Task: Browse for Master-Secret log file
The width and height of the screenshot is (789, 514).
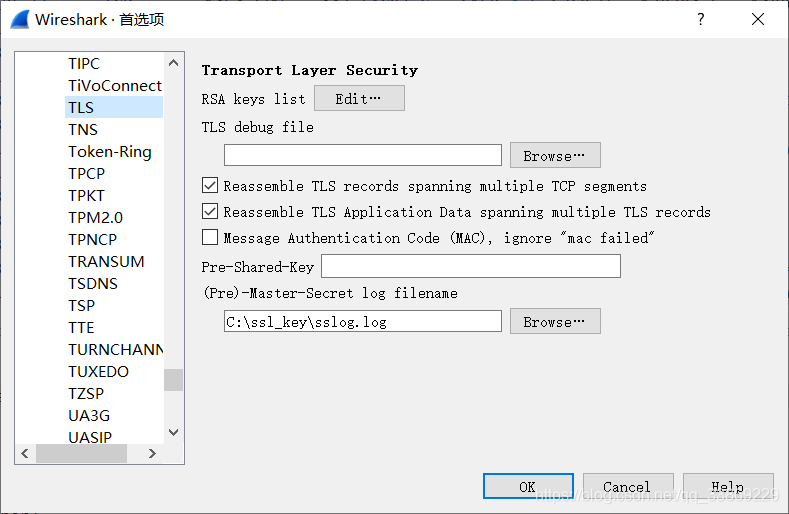Action: click(555, 321)
